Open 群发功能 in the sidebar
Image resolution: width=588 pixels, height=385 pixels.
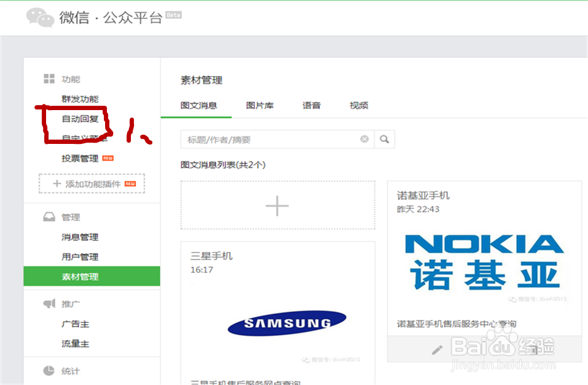pos(80,99)
